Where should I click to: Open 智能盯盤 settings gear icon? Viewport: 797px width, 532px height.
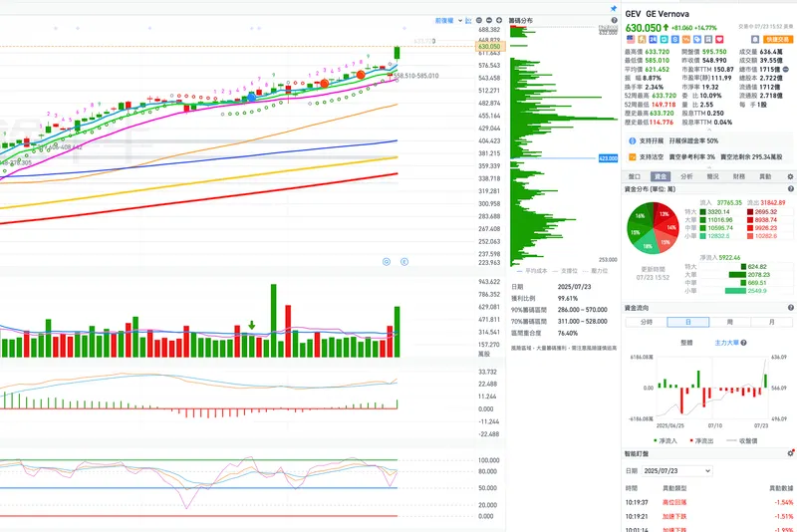(x=791, y=453)
